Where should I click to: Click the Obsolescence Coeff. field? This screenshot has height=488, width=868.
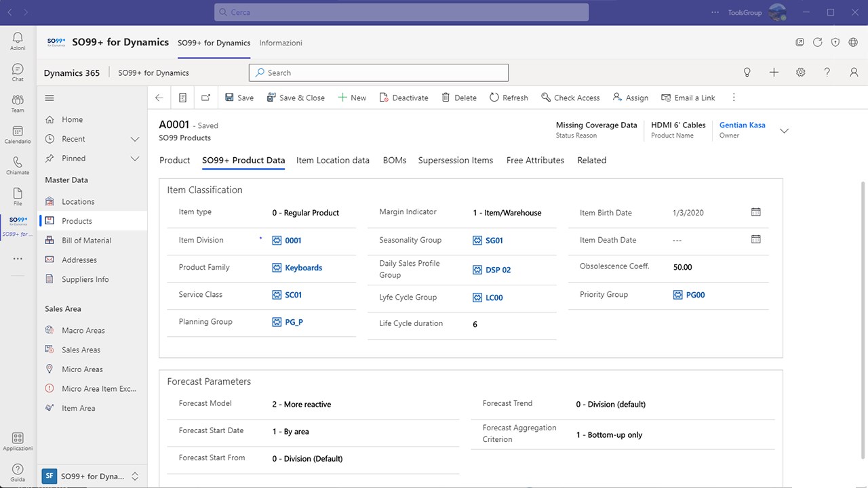click(x=721, y=268)
